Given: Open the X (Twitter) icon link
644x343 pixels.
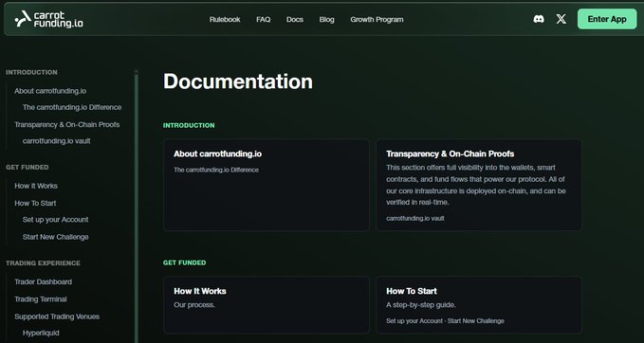Looking at the screenshot, I should coord(561,19).
